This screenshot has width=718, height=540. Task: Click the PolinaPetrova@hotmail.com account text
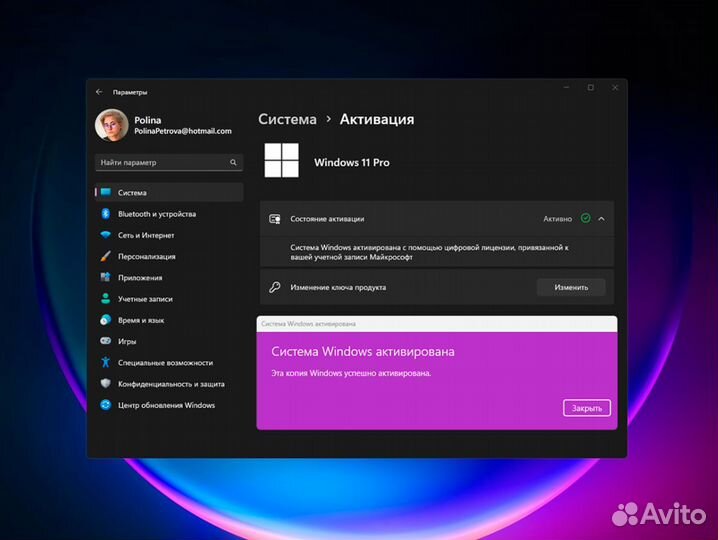(x=183, y=131)
